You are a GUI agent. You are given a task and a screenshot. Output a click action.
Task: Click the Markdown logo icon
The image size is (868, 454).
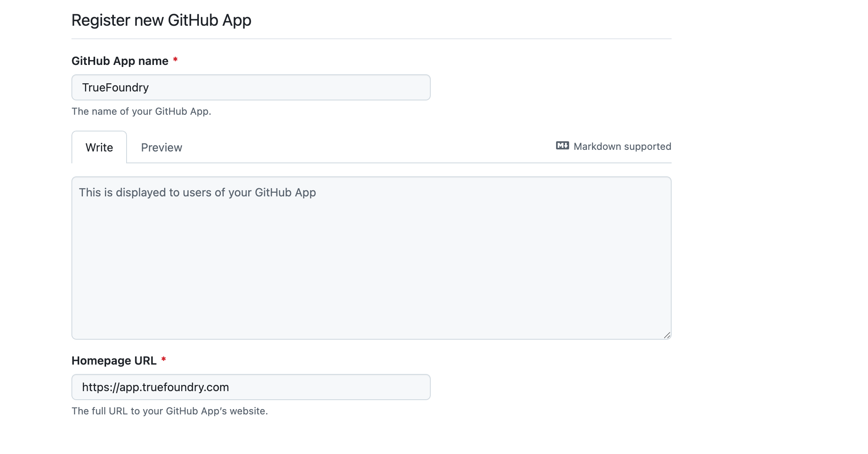562,146
